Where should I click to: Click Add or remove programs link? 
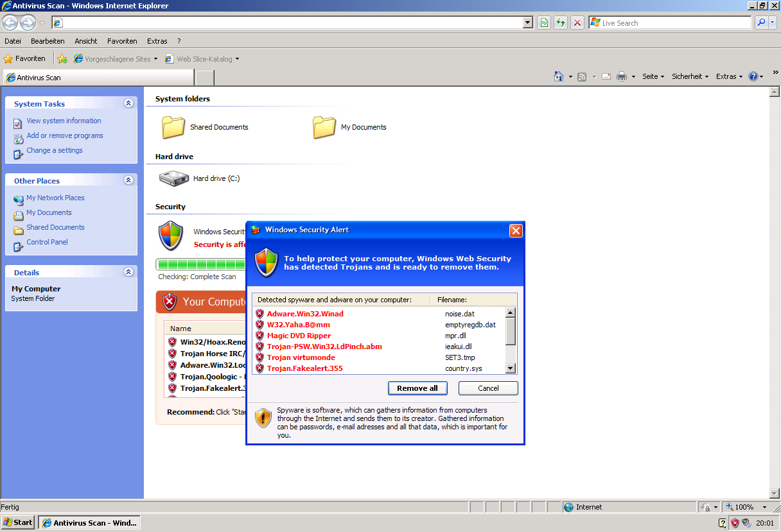click(x=65, y=135)
